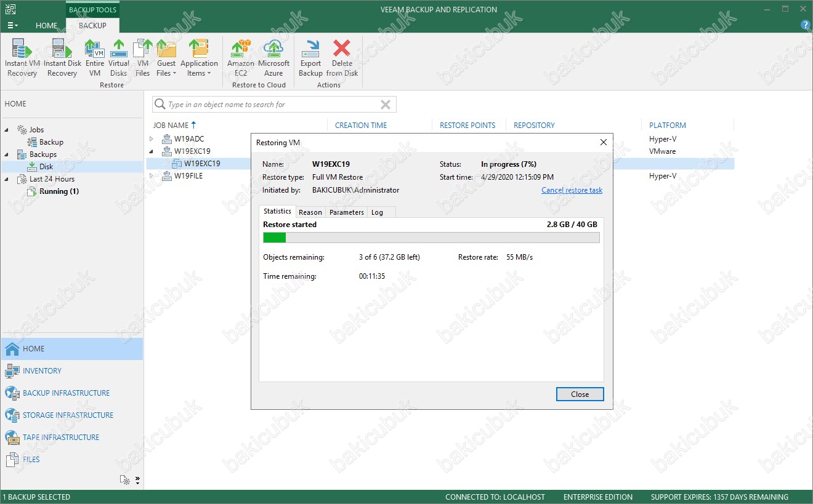Click CONNECTED TO: LOCALHOST status entry
Viewport: 813px width, 504px height.
(495, 497)
